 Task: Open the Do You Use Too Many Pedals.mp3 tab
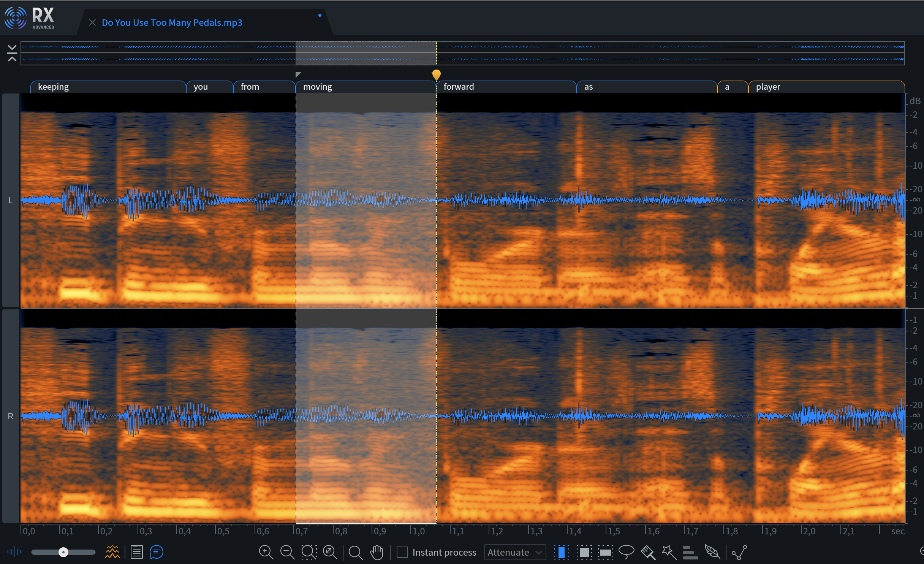point(172,23)
